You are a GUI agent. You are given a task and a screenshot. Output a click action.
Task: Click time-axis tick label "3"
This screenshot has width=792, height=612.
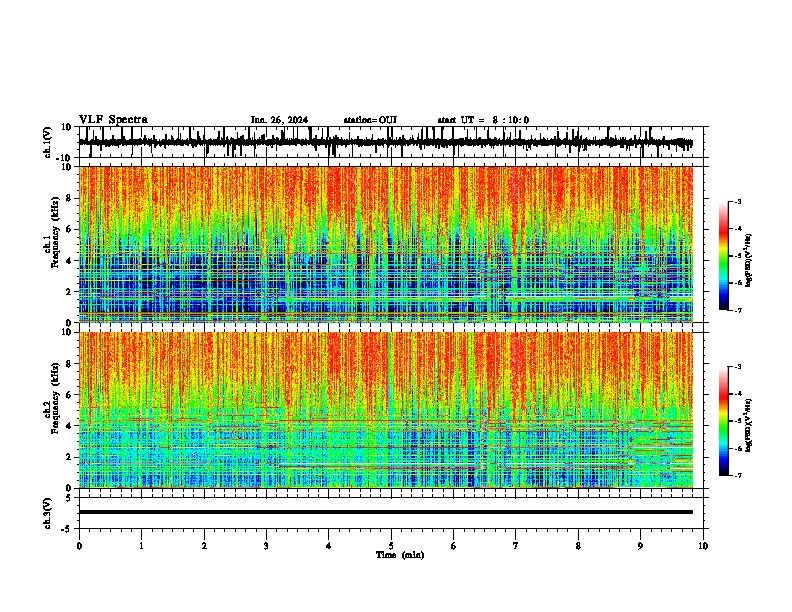pos(266,546)
